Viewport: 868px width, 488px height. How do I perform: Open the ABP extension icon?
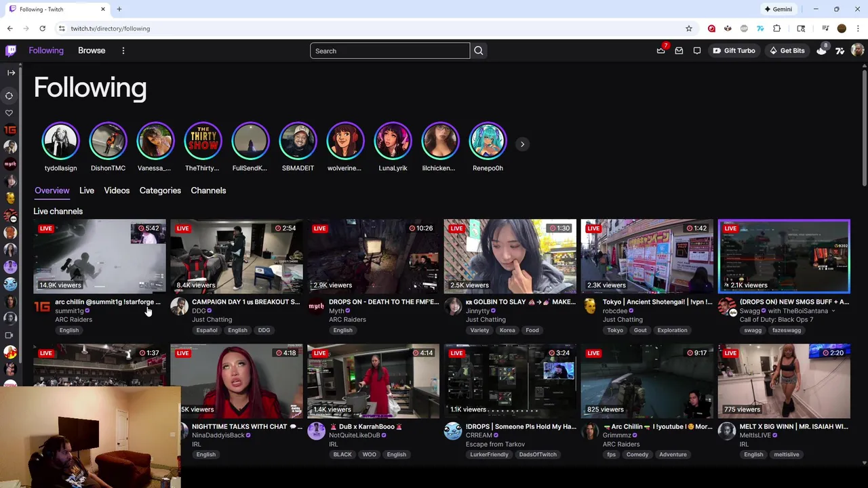coord(744,28)
